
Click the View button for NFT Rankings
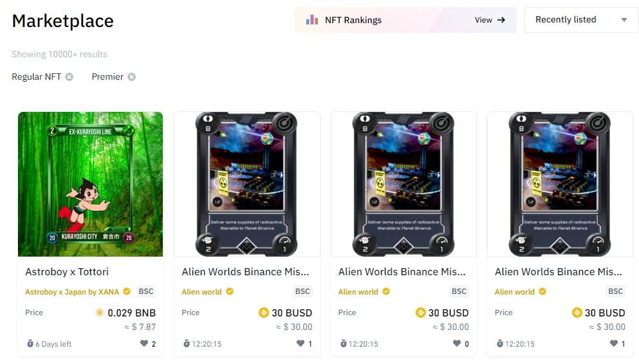[x=490, y=19]
